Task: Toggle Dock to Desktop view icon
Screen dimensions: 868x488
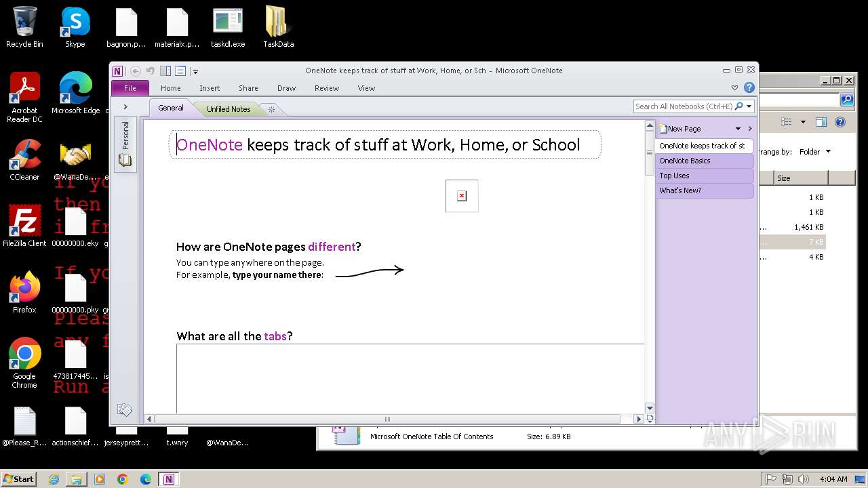Action: coord(165,70)
